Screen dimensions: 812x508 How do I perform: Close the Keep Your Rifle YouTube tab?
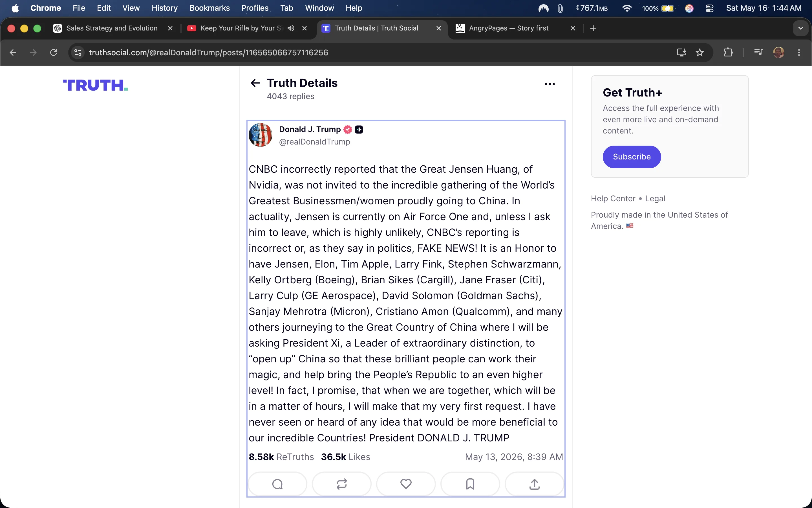click(x=305, y=28)
